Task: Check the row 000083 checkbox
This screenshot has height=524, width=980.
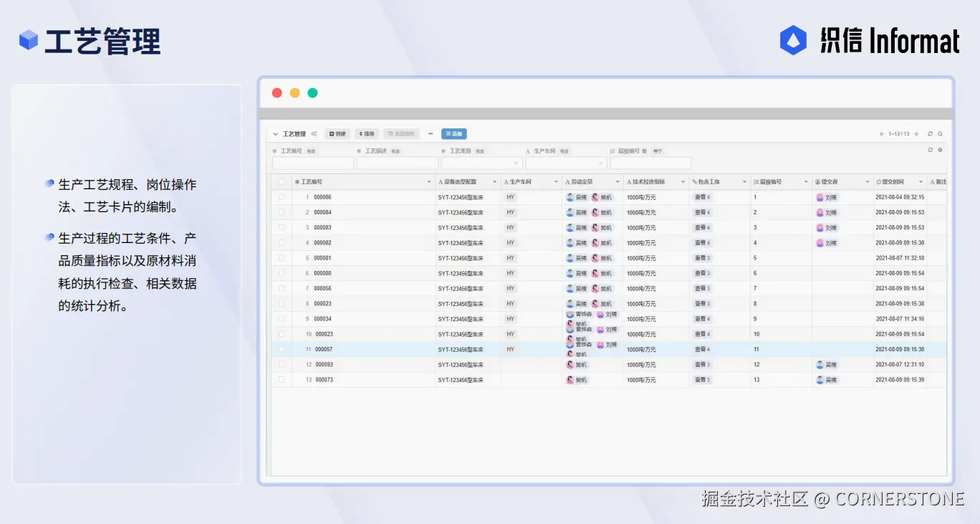Action: click(282, 227)
